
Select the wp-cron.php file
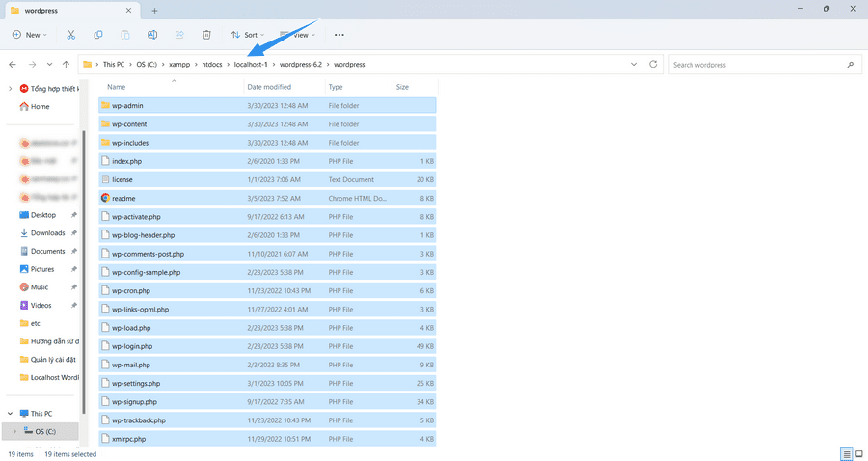coord(267,290)
